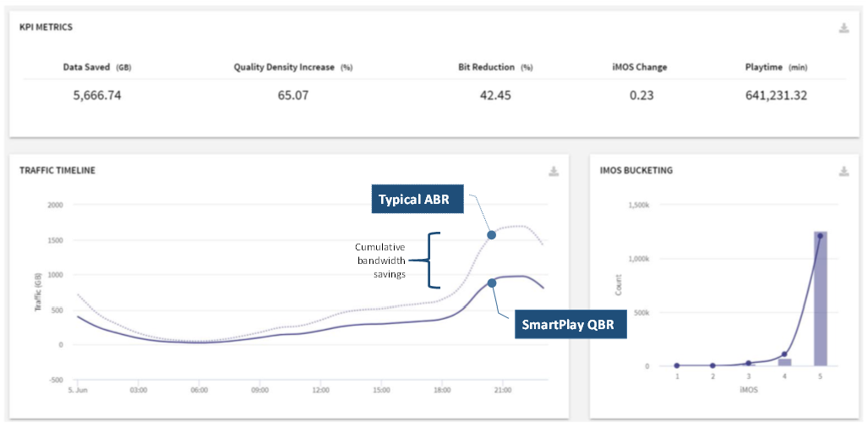Click the SmartPlay QBR callout label
The height and width of the screenshot is (423, 868).
tap(570, 324)
